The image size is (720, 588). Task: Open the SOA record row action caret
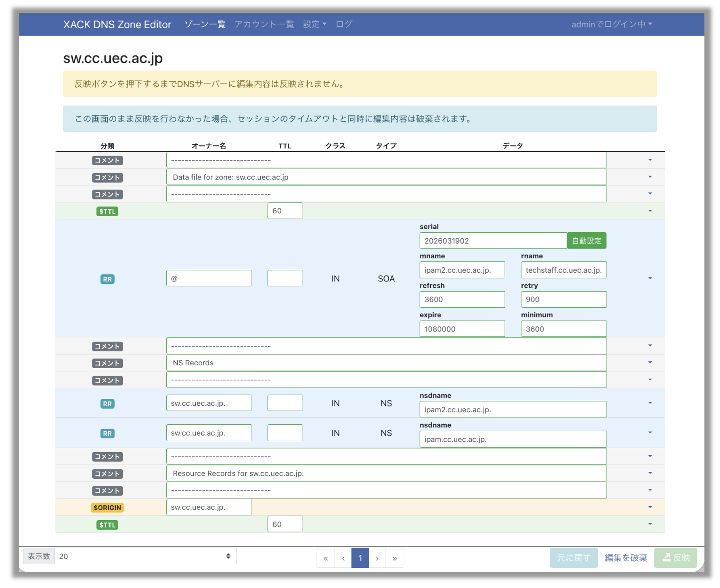coord(650,278)
